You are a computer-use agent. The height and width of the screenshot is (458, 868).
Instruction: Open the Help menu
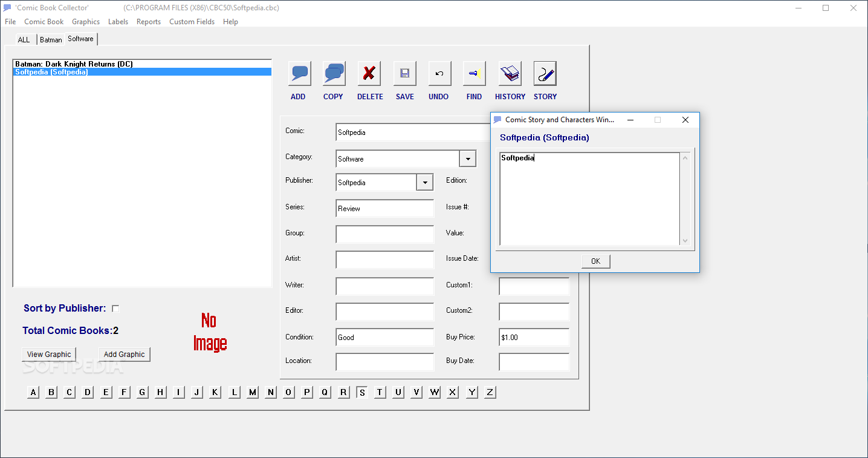[230, 22]
